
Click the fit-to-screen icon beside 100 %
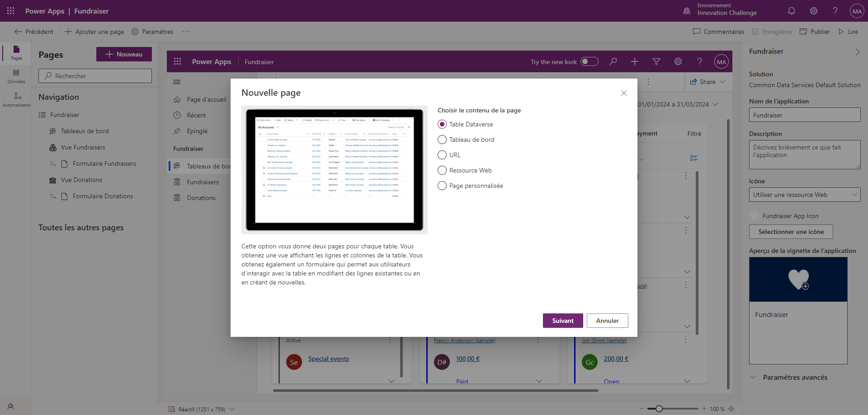(731, 409)
